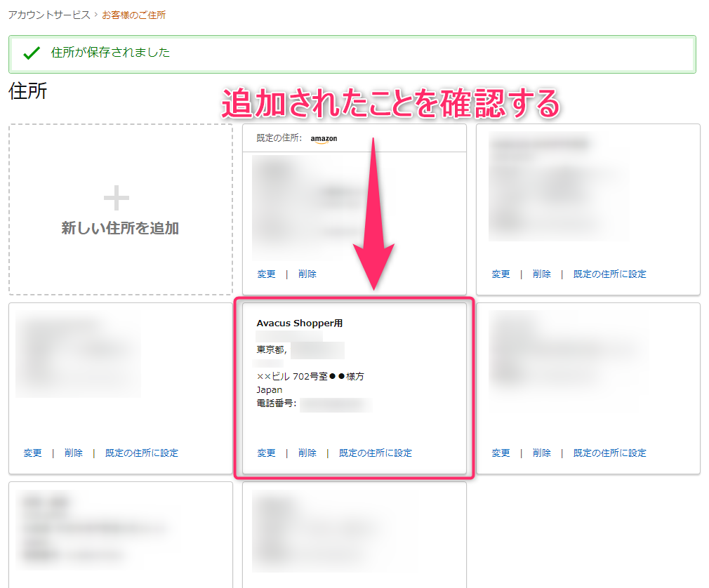Viewport: 709px width, 588px height.
Task: Set Avacus Shopper用 address as default
Action: pyautogui.click(x=376, y=453)
